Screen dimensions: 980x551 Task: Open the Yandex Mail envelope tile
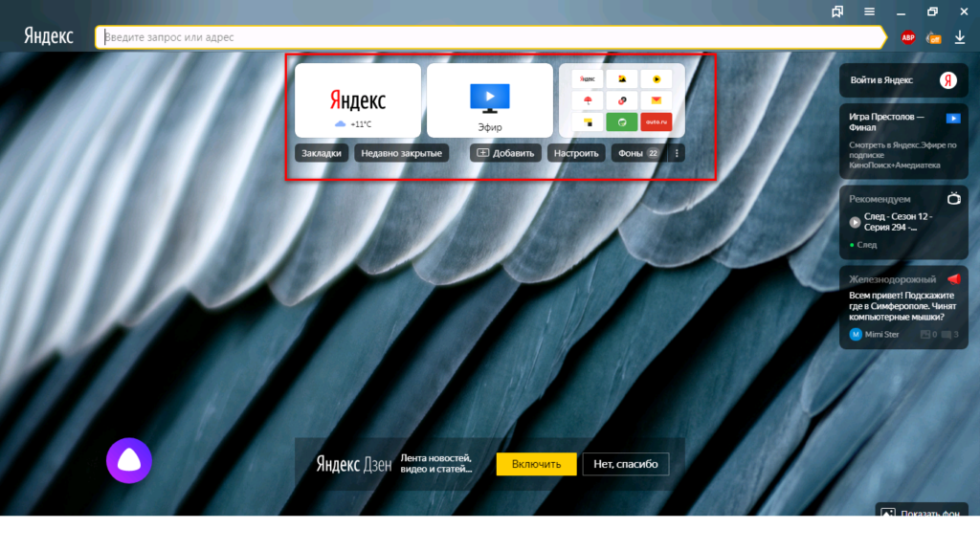(657, 99)
